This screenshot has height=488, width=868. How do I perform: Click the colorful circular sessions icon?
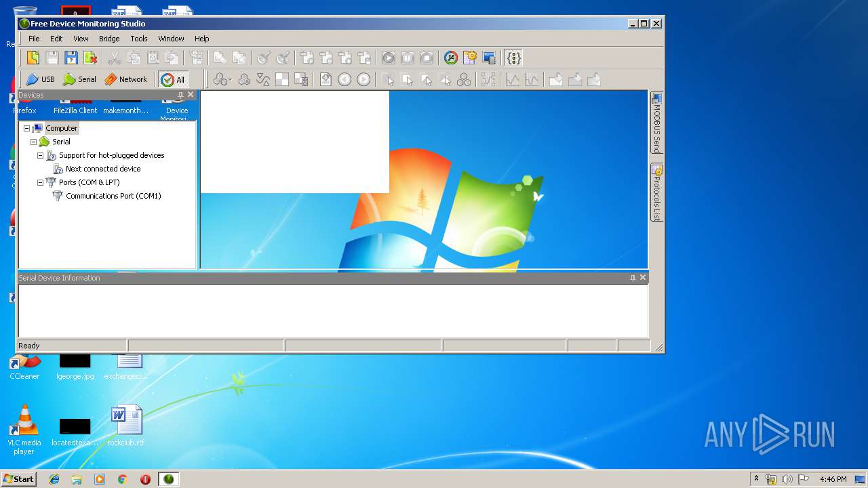click(x=451, y=58)
